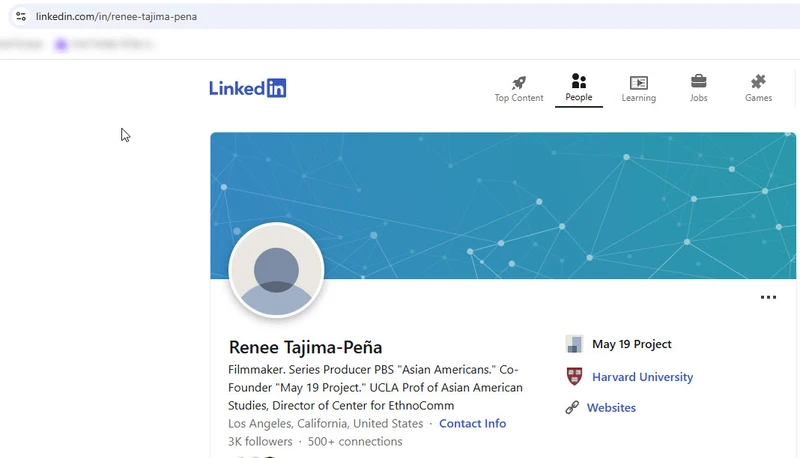Click the Harvard University shield icon
The height and width of the screenshot is (458, 800).
point(574,376)
